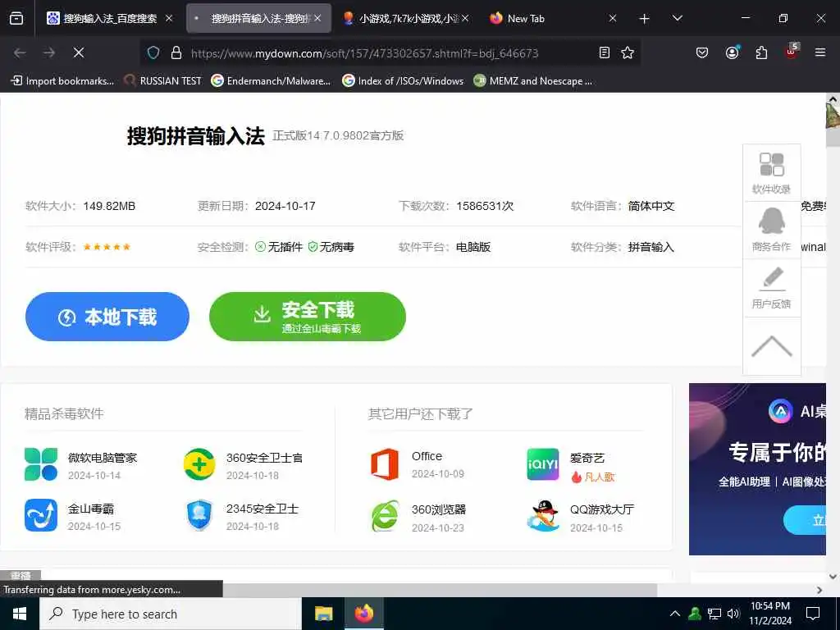
Task: Go back to previous page
Action: pyautogui.click(x=20, y=52)
